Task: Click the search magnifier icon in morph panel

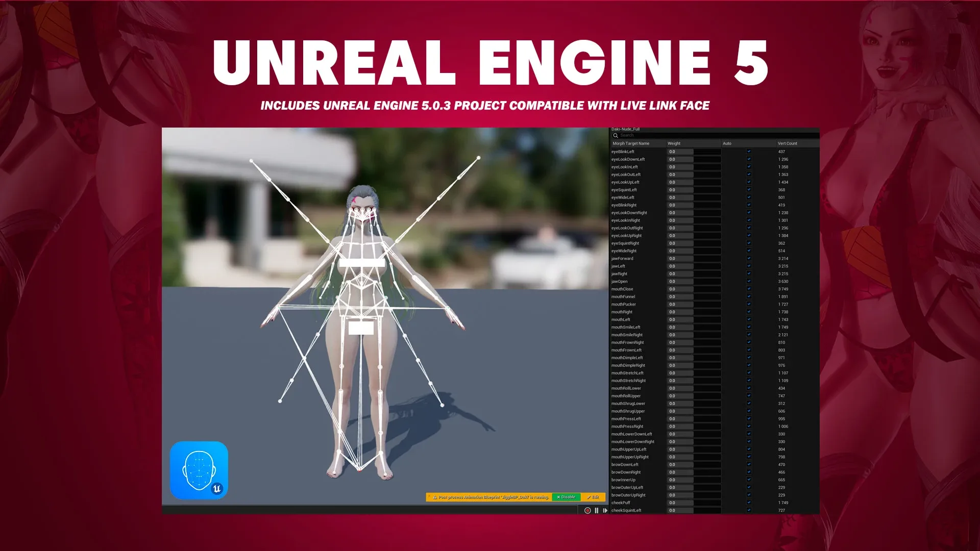Action: click(x=616, y=136)
